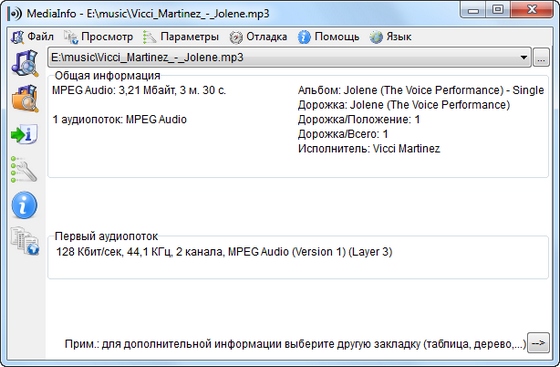Click the "-->" next view button

click(538, 343)
